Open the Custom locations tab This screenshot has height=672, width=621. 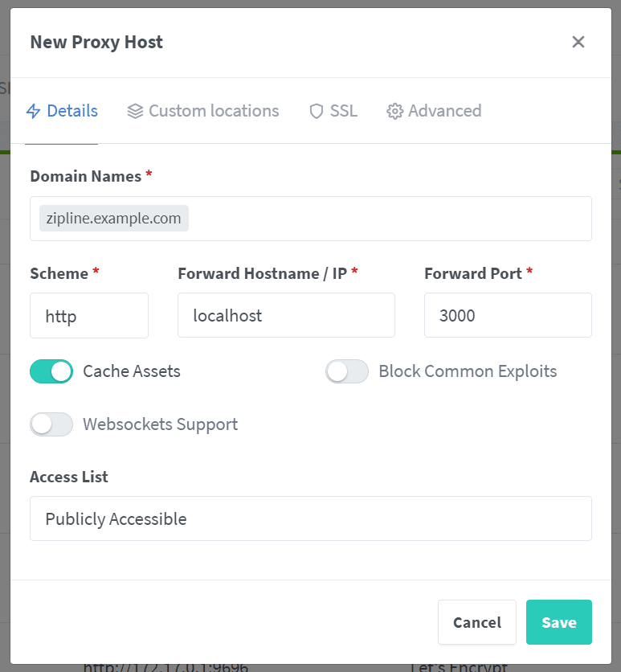point(202,111)
